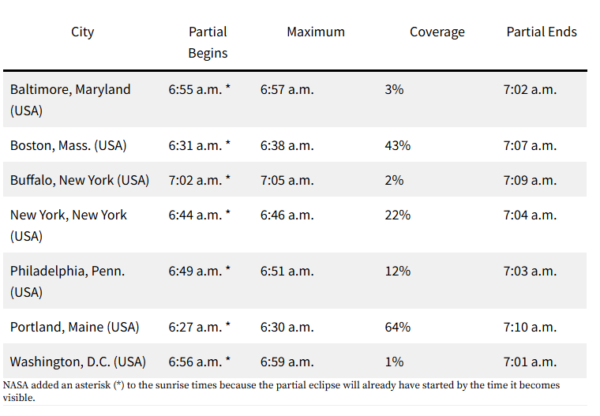Screen dimensions: 600x416
Task: Select the Maximum column header
Action: (x=316, y=32)
